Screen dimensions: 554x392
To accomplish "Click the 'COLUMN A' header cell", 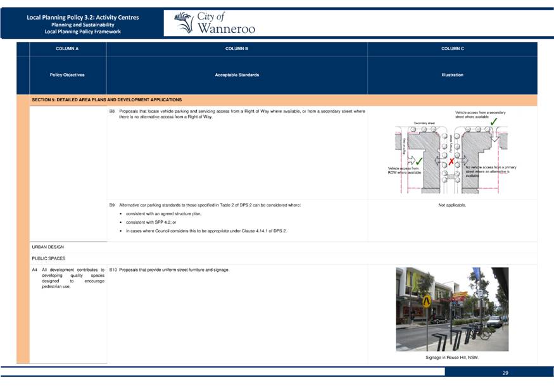I will [67, 48].
